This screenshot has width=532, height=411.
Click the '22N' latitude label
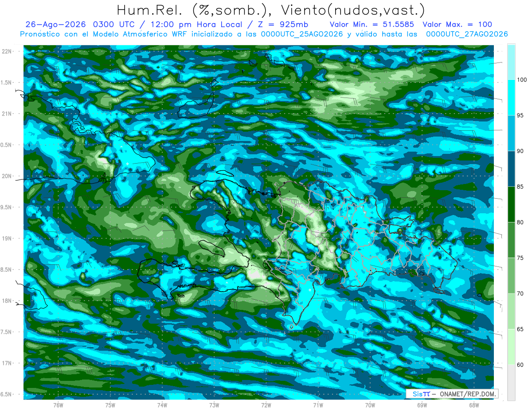pos(8,51)
